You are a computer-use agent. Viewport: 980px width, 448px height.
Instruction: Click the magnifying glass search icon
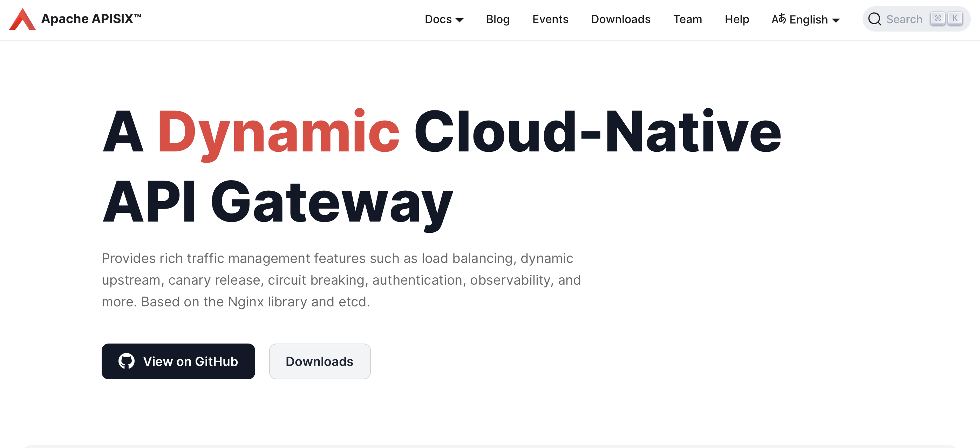click(x=874, y=19)
